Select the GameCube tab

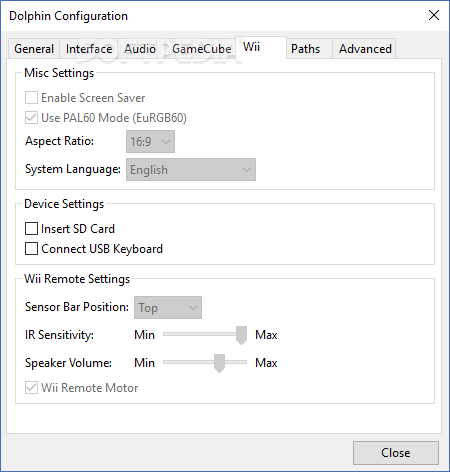click(201, 49)
